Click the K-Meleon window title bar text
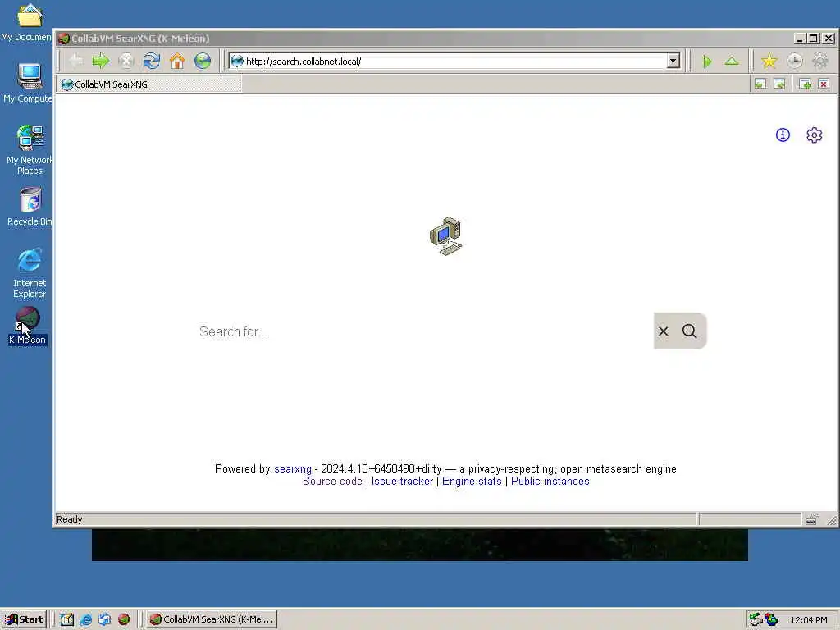Screen dimensions: 840x630 [x=140, y=39]
